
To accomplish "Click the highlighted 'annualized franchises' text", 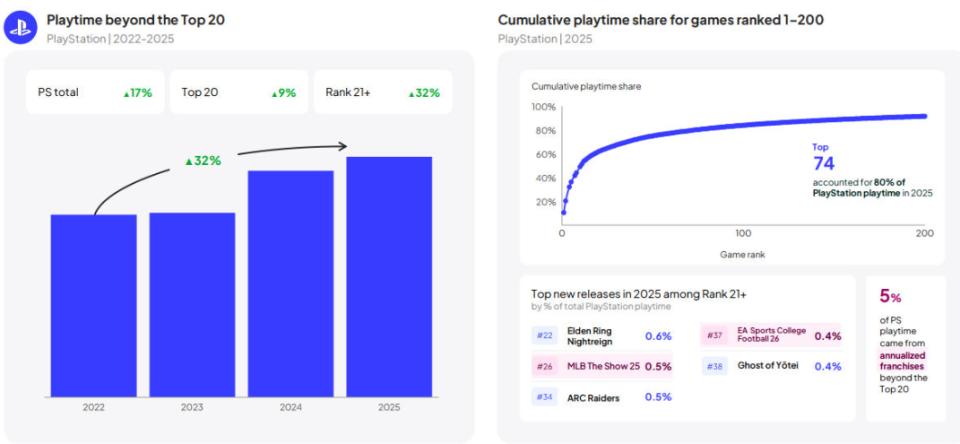I will (903, 361).
